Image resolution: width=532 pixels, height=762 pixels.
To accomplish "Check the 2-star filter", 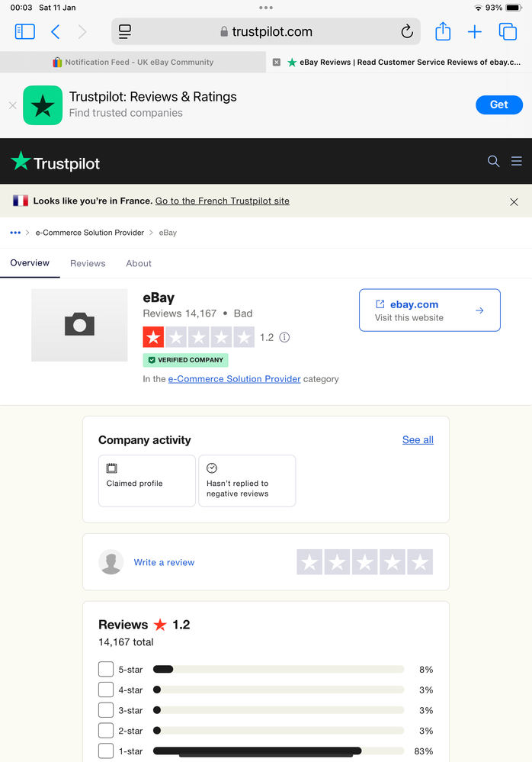I will click(x=106, y=731).
